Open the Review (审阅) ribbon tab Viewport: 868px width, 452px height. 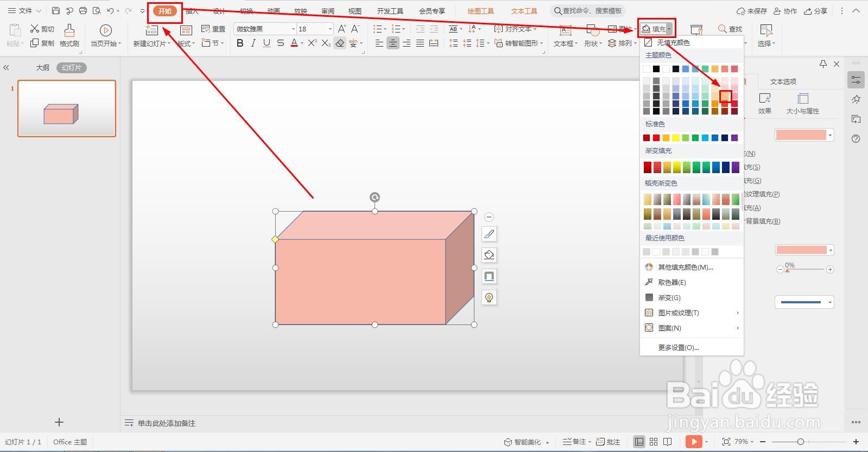coord(328,11)
